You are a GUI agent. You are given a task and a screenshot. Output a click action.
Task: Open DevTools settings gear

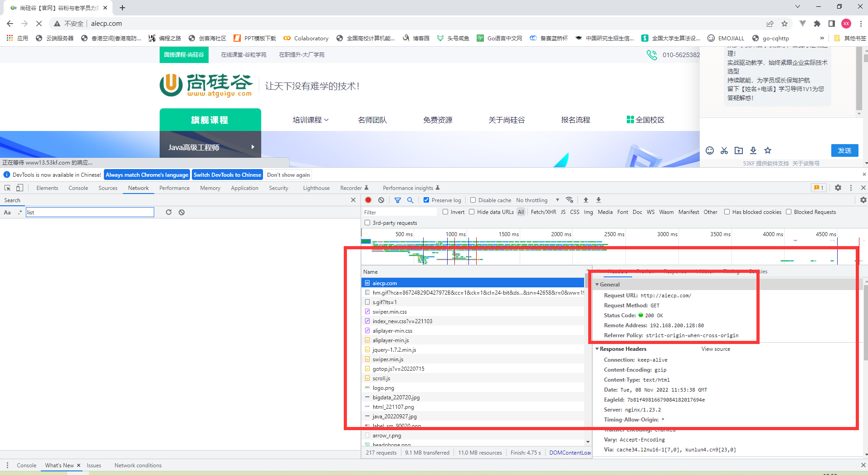[838, 188]
